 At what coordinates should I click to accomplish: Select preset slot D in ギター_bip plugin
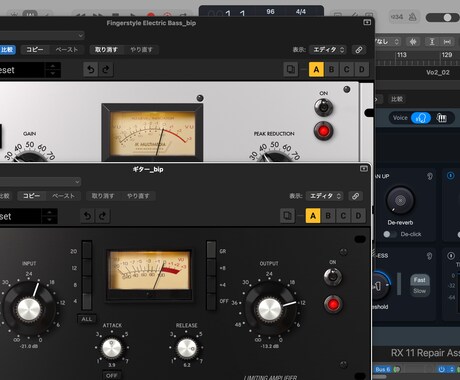coord(358,216)
